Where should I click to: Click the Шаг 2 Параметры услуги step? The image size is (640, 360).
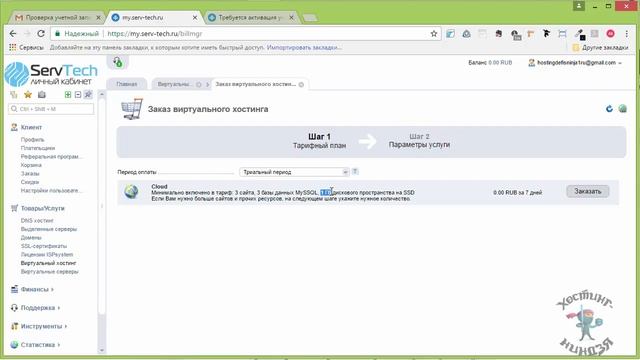[x=419, y=141]
